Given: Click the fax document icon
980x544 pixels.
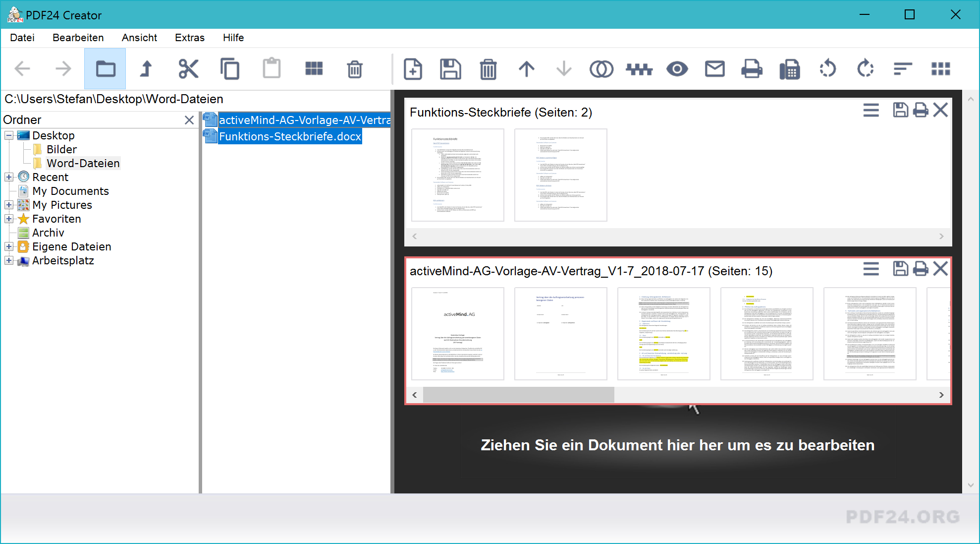Looking at the screenshot, I should (790, 69).
